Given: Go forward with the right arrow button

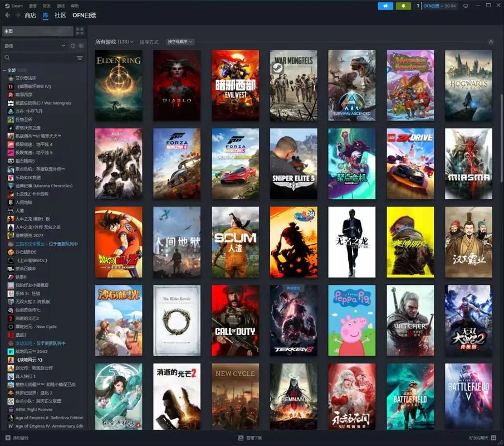Looking at the screenshot, I should [x=18, y=15].
